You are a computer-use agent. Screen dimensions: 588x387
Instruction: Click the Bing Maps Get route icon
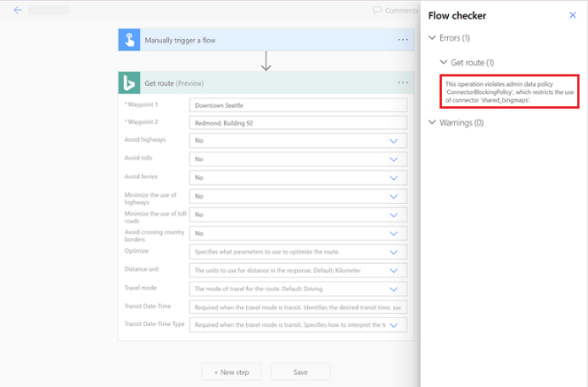coord(129,83)
